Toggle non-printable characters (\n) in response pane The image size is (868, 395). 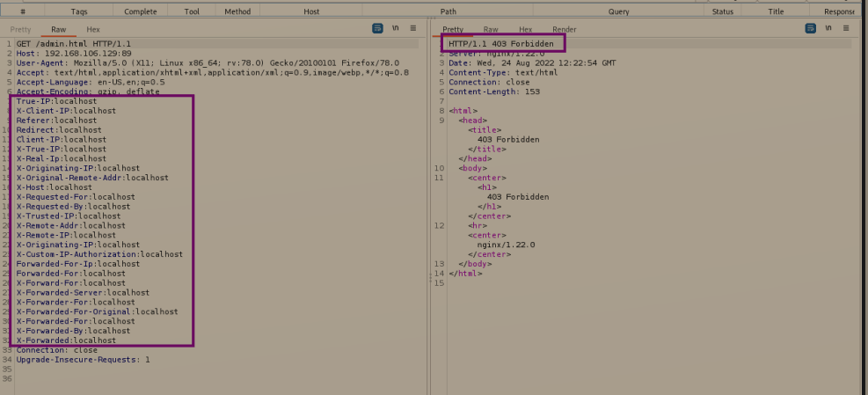[x=828, y=29]
